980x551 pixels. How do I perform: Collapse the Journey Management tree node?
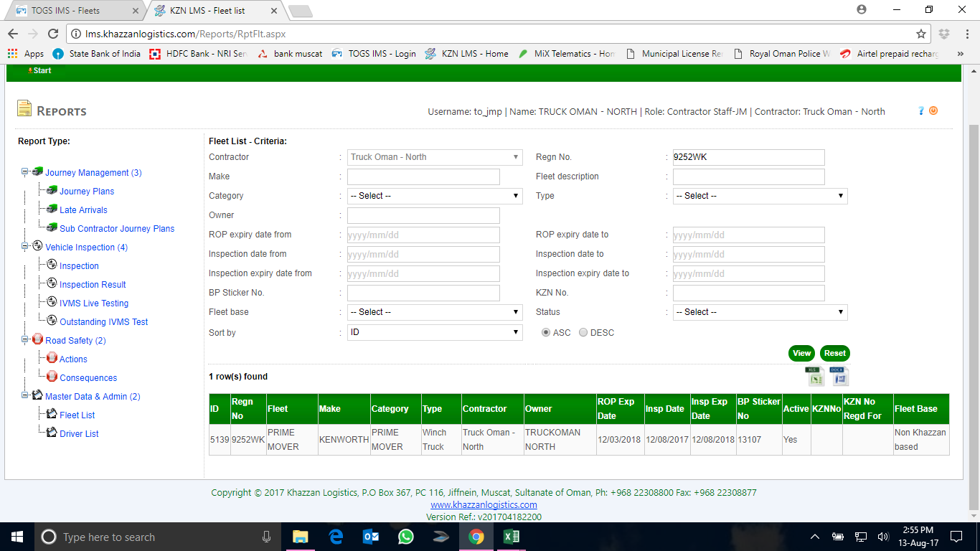point(24,172)
